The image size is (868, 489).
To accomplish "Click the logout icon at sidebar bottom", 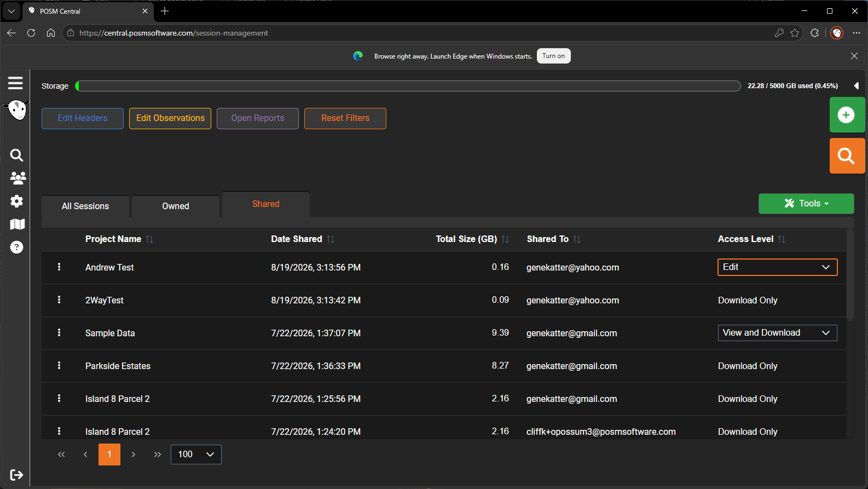I will [17, 475].
